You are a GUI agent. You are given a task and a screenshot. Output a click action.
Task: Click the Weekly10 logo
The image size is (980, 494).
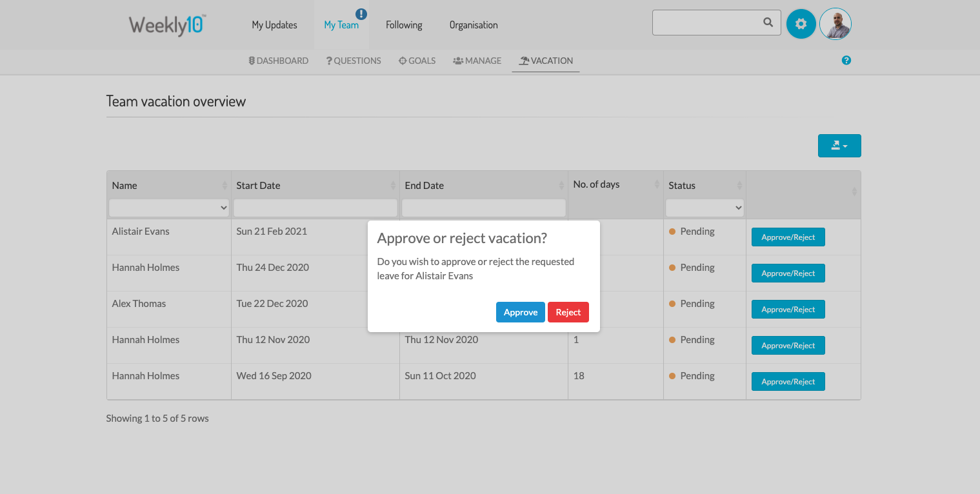[167, 25]
